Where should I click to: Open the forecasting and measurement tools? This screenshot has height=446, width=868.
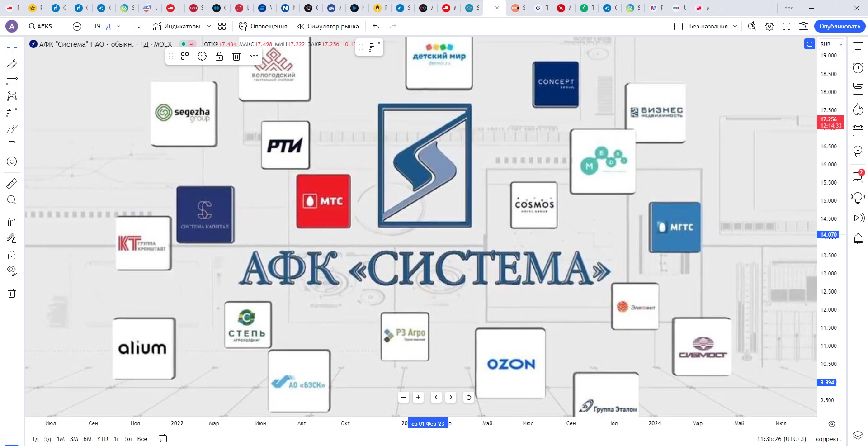click(x=12, y=112)
